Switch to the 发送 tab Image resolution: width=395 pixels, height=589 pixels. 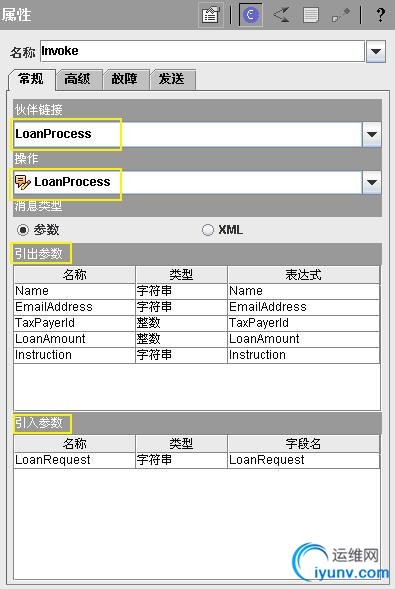pos(172,79)
